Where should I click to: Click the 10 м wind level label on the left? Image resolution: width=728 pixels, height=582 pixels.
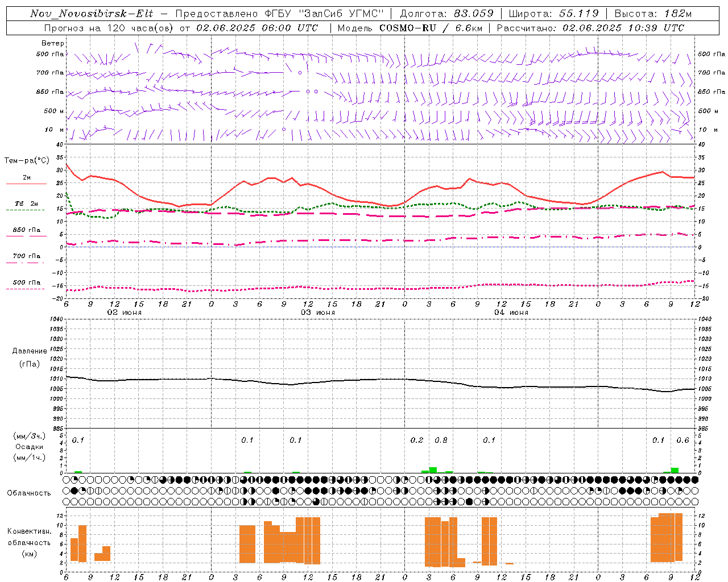[54, 130]
